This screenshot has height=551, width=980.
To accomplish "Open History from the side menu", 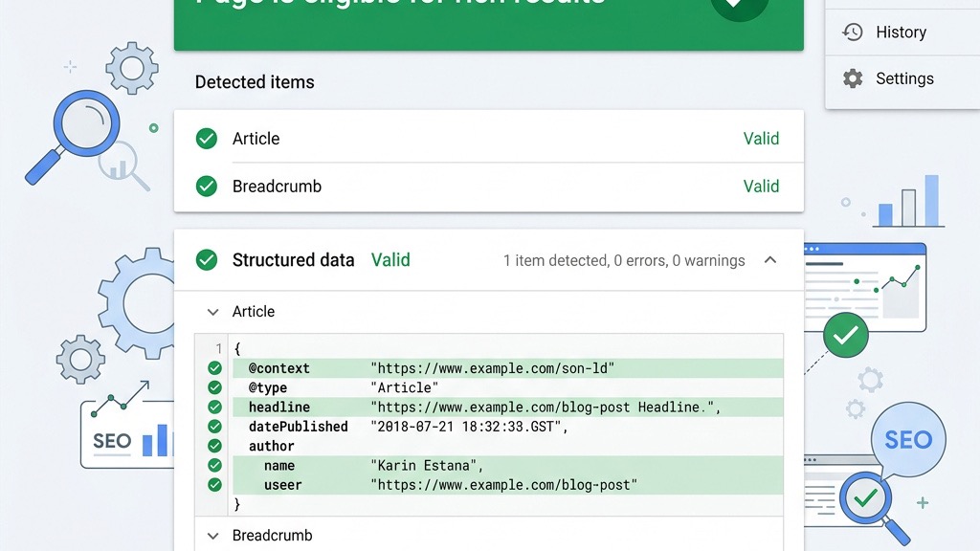I will (901, 33).
